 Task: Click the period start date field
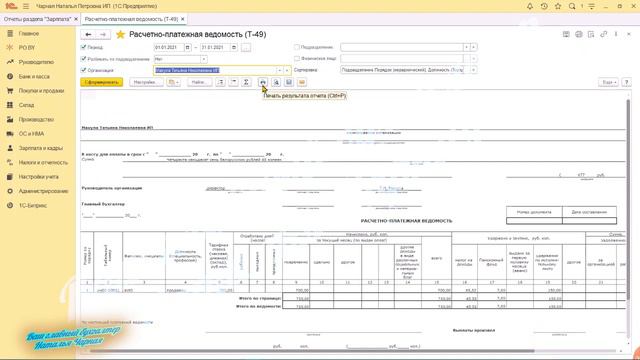pos(169,47)
